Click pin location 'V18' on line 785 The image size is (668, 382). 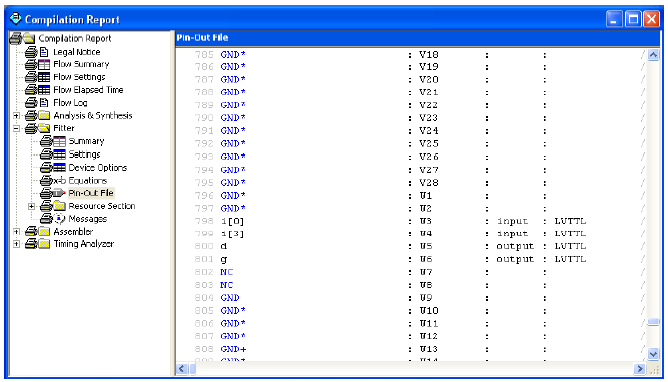pyautogui.click(x=429, y=55)
